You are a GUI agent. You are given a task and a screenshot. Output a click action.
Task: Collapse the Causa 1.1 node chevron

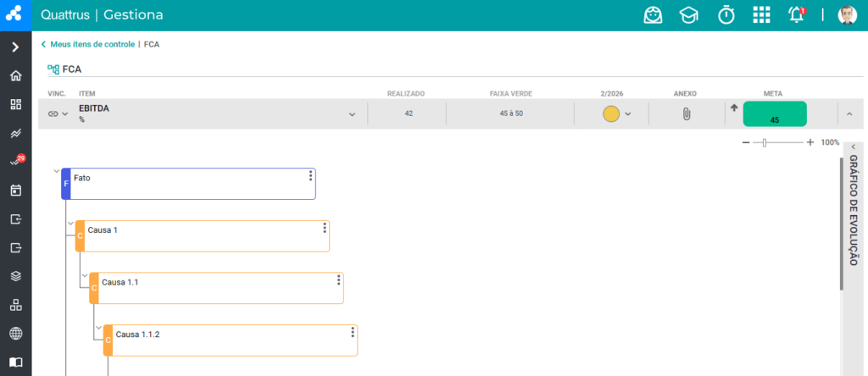84,275
